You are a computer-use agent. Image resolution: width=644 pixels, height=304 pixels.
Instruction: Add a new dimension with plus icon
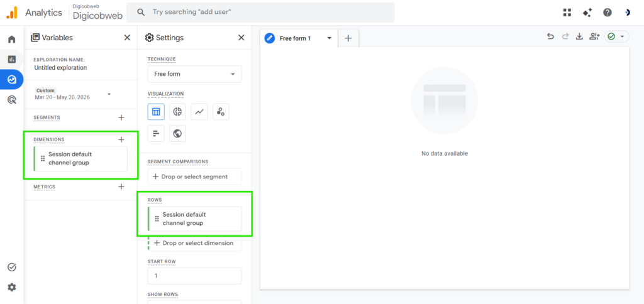click(x=121, y=139)
